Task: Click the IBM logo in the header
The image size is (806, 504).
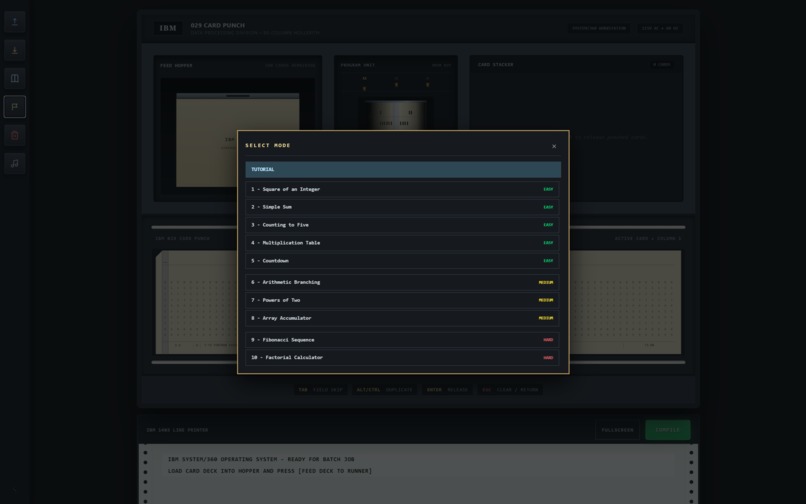Action: (168, 28)
